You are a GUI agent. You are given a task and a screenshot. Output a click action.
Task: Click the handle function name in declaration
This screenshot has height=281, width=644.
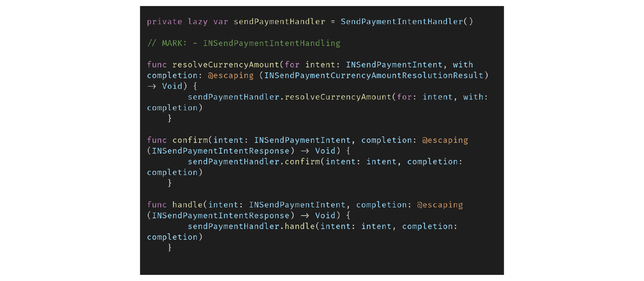coord(187,205)
